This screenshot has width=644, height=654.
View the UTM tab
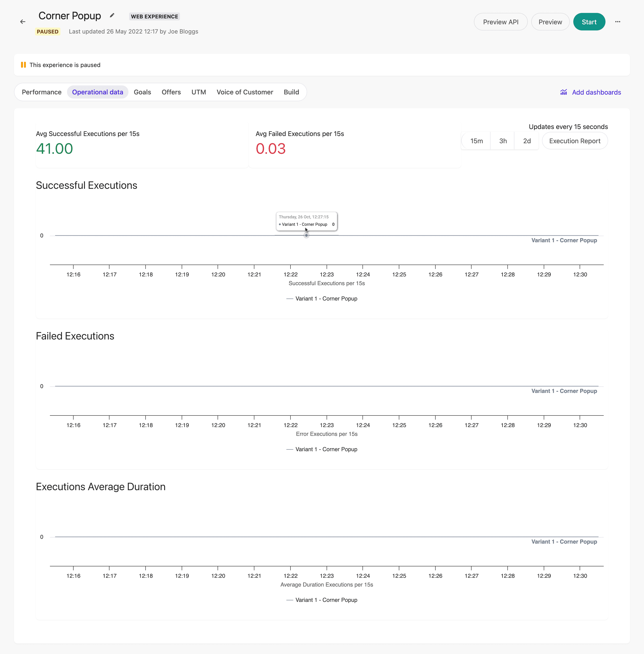coord(199,92)
